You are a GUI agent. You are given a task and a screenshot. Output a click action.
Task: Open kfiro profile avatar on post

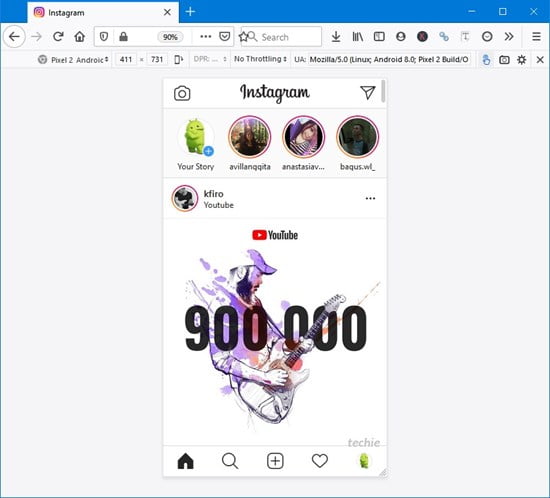185,198
